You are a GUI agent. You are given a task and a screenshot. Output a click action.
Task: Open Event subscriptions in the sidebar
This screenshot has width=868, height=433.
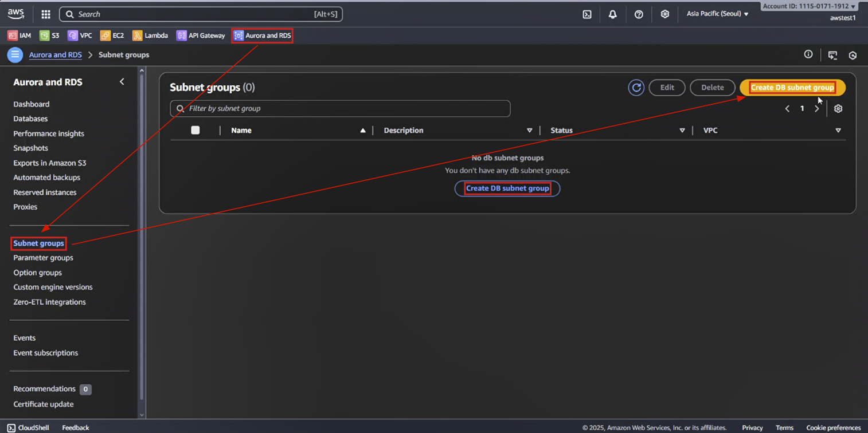[46, 353]
